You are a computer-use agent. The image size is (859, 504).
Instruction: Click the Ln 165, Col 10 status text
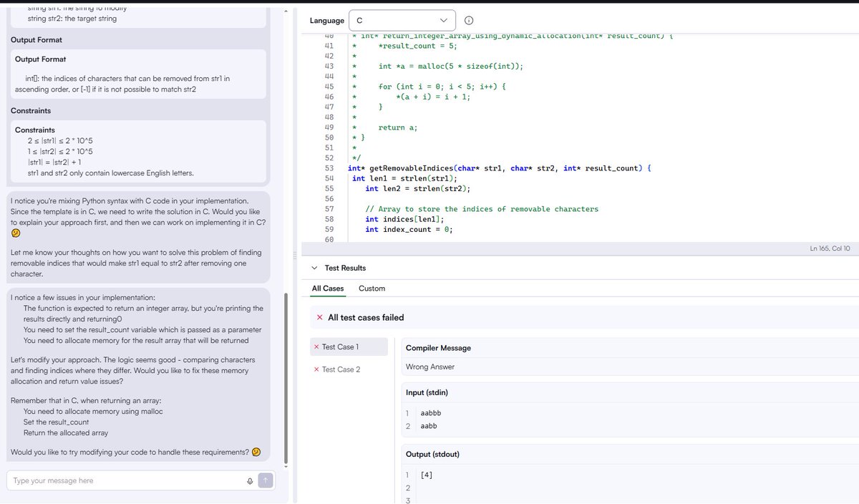[x=829, y=248]
